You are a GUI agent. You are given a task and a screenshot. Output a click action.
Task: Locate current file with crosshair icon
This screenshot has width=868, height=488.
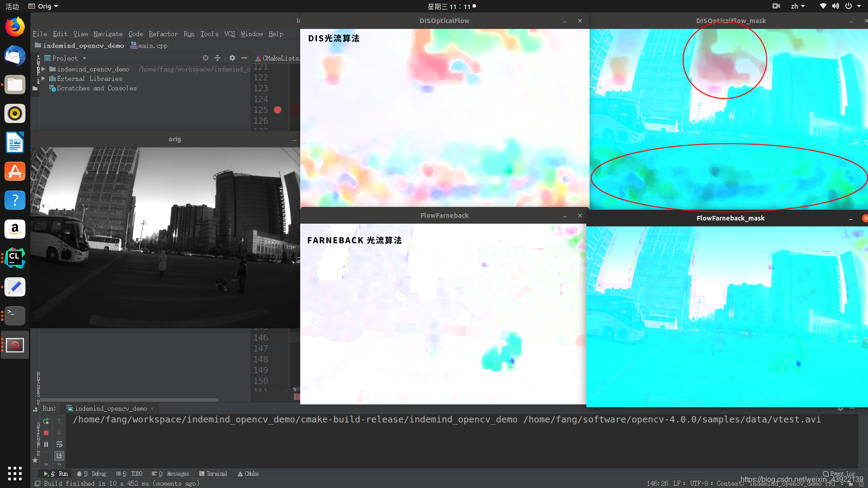pos(206,58)
